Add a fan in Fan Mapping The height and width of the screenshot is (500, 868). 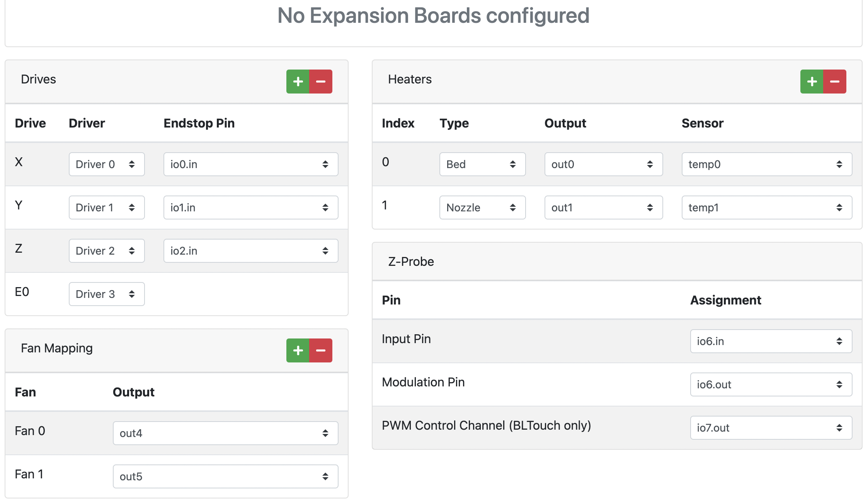coord(298,350)
